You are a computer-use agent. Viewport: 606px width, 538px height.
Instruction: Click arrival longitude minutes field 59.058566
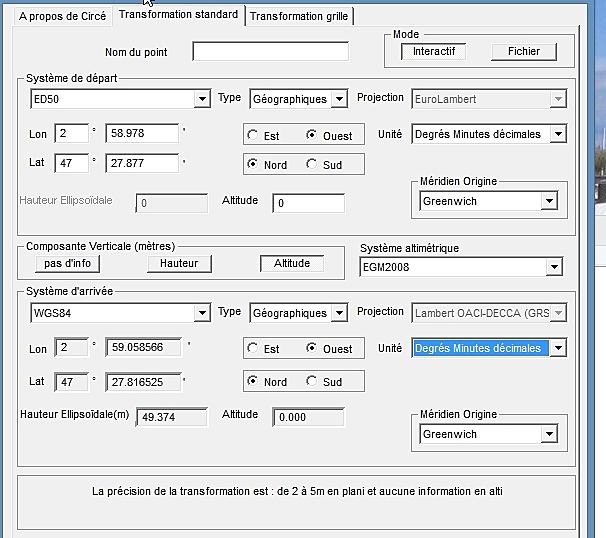143,347
